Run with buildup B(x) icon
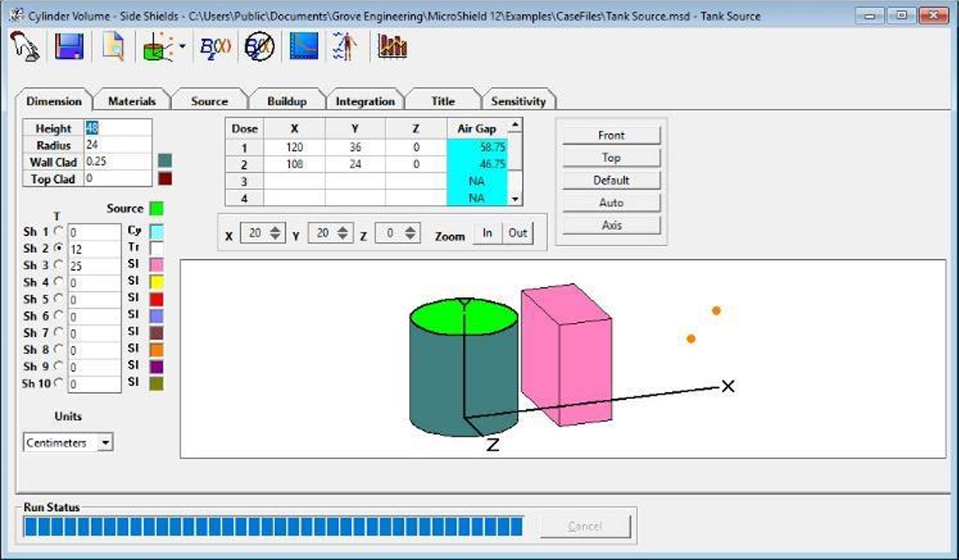This screenshot has width=959, height=560. pyautogui.click(x=215, y=46)
